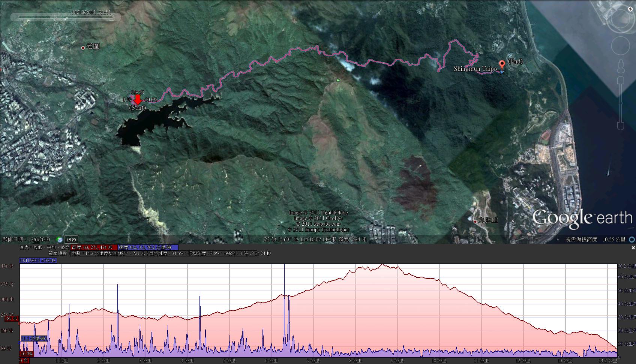Click the zoom slider middle handle

click(621, 103)
